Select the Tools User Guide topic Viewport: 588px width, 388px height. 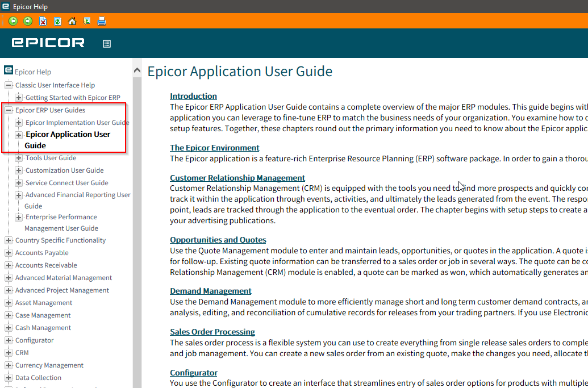click(x=51, y=158)
